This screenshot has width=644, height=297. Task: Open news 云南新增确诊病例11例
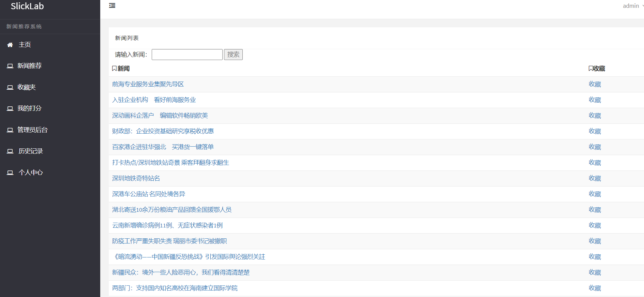click(167, 225)
